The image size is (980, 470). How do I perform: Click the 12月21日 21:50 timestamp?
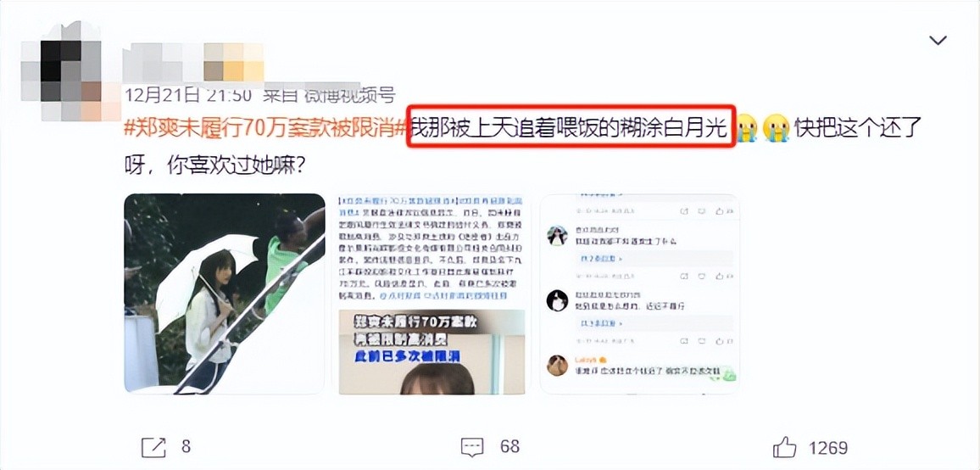click(x=187, y=96)
